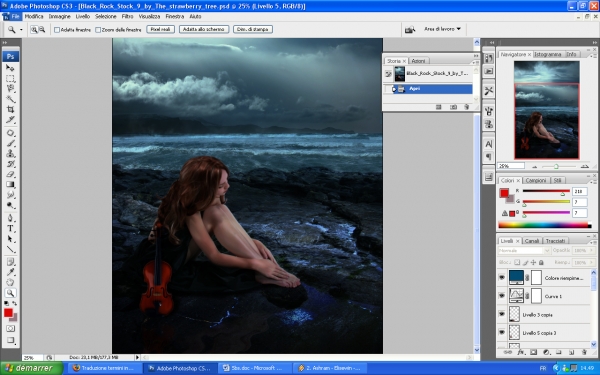Enable the Adatta finestre checkbox

pos(57,30)
